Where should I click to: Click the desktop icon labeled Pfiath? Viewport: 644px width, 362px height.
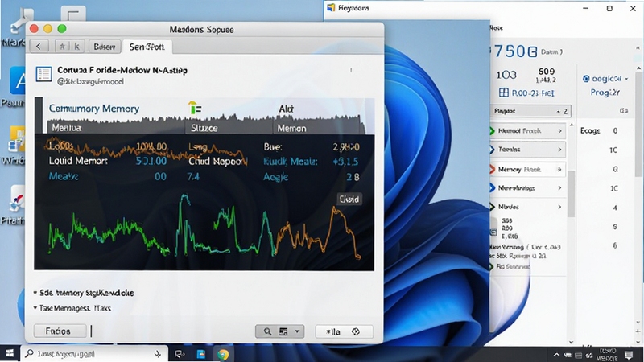pos(15,205)
